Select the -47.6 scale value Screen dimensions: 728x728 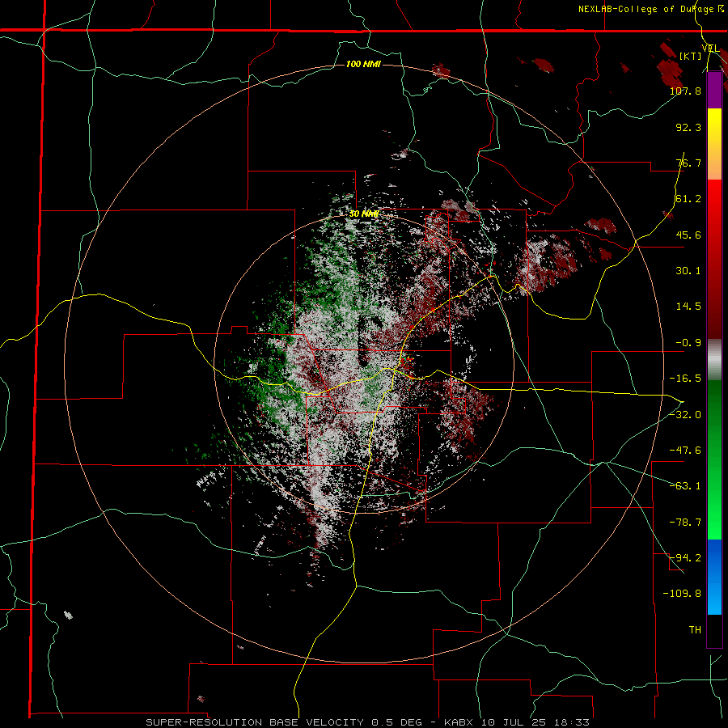coord(685,451)
